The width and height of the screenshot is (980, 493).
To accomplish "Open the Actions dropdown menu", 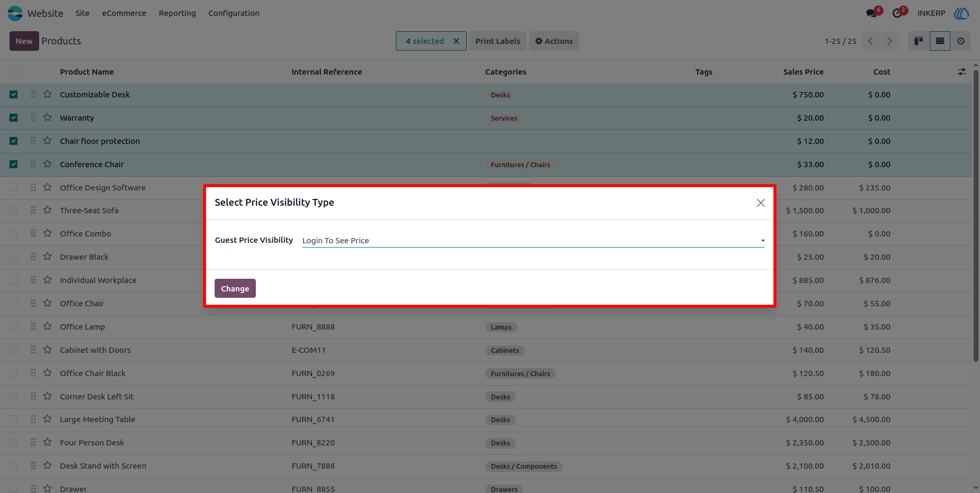I will click(x=554, y=41).
